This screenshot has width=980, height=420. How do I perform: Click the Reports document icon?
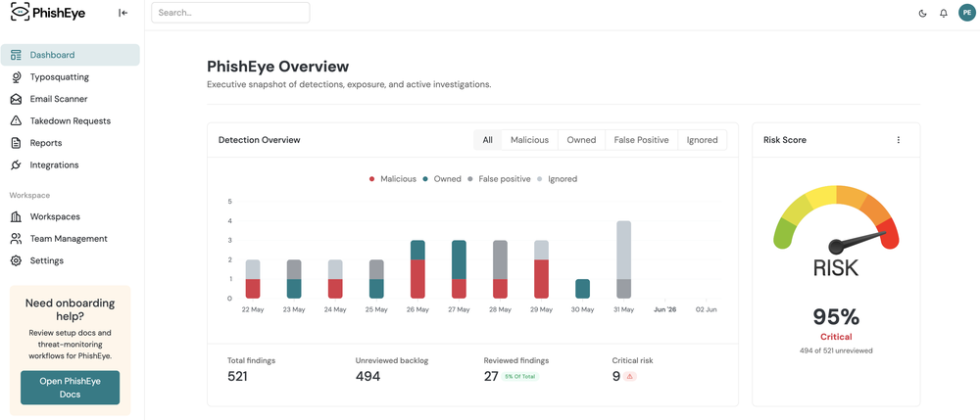pyautogui.click(x=17, y=143)
